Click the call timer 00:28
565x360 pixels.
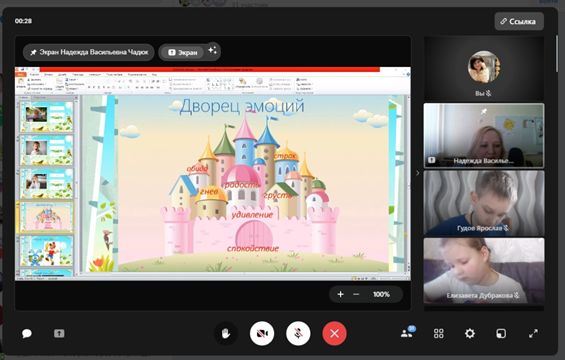click(23, 21)
